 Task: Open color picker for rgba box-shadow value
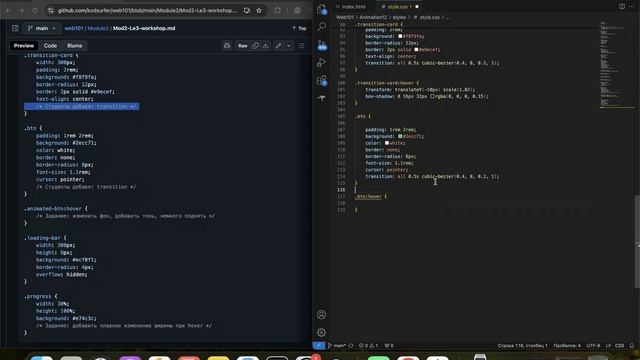[x=432, y=97]
